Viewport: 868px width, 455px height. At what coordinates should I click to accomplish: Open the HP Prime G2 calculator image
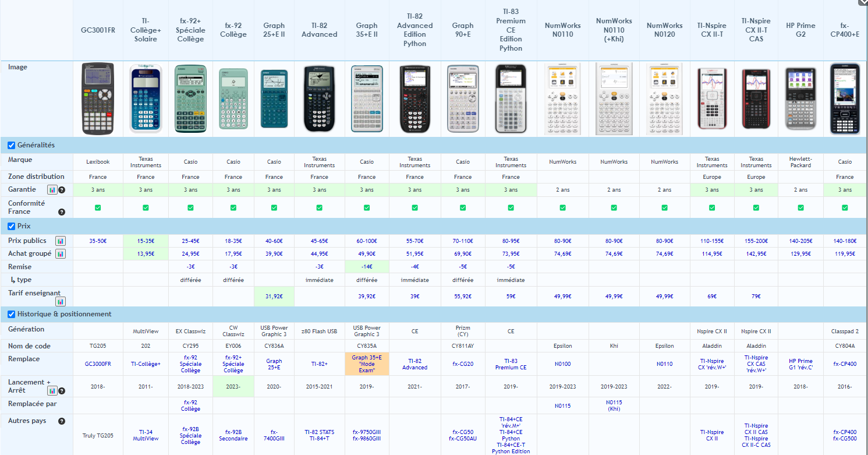[x=800, y=98]
